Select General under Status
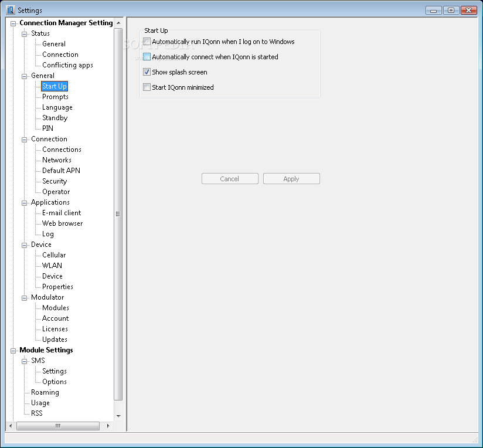 (x=54, y=44)
